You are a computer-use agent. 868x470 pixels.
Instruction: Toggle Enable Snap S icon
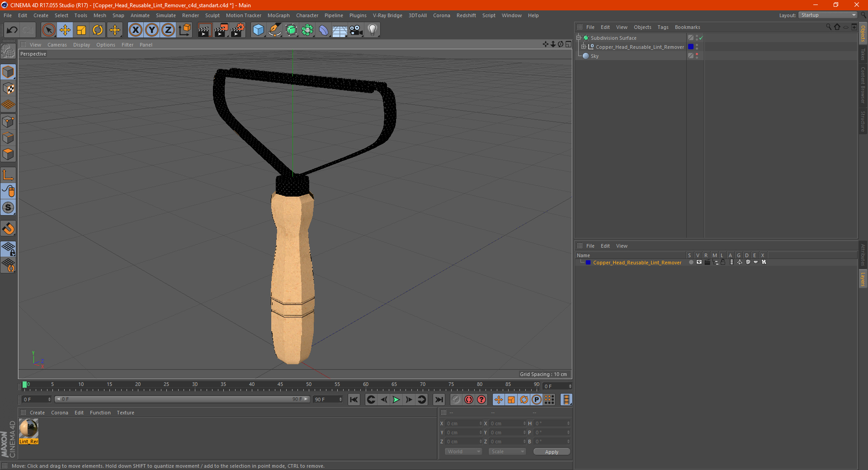click(8, 208)
